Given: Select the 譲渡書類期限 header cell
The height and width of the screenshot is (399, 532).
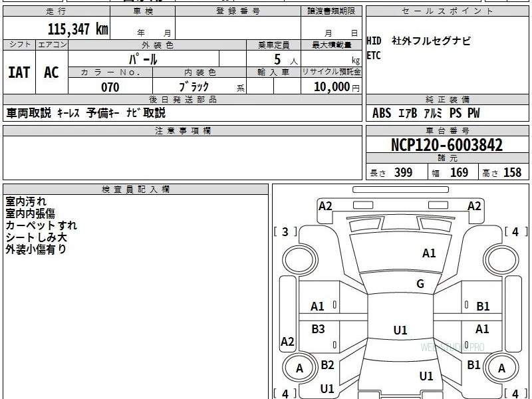Looking at the screenshot, I should tap(331, 11).
